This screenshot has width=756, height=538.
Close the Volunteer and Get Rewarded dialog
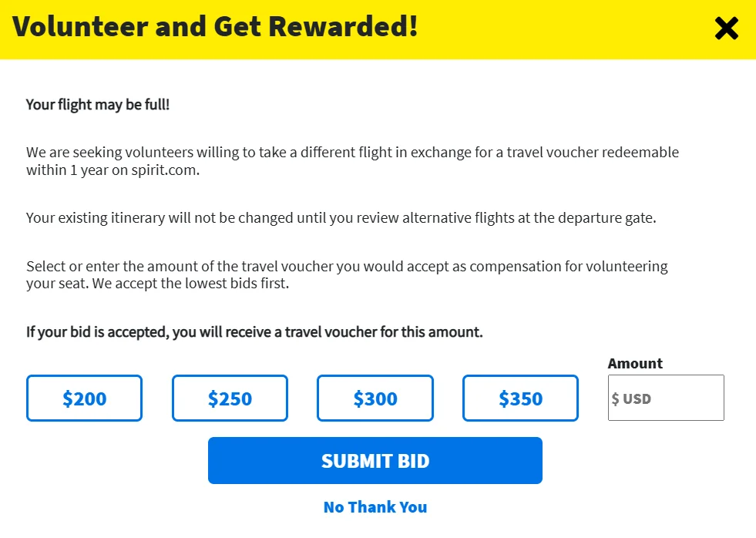(726, 29)
